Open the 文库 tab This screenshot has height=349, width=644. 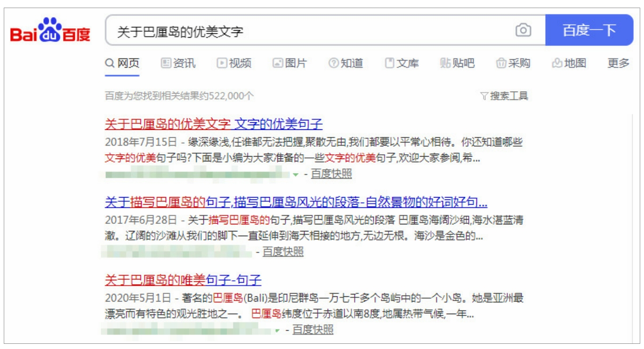point(402,63)
